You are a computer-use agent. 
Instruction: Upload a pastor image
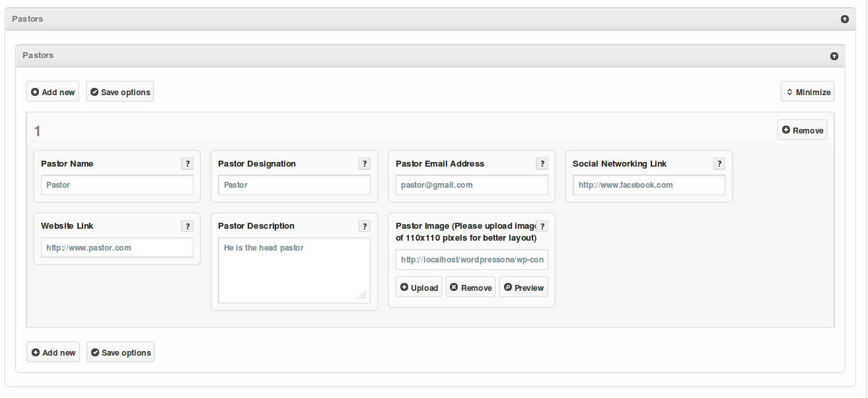click(419, 288)
